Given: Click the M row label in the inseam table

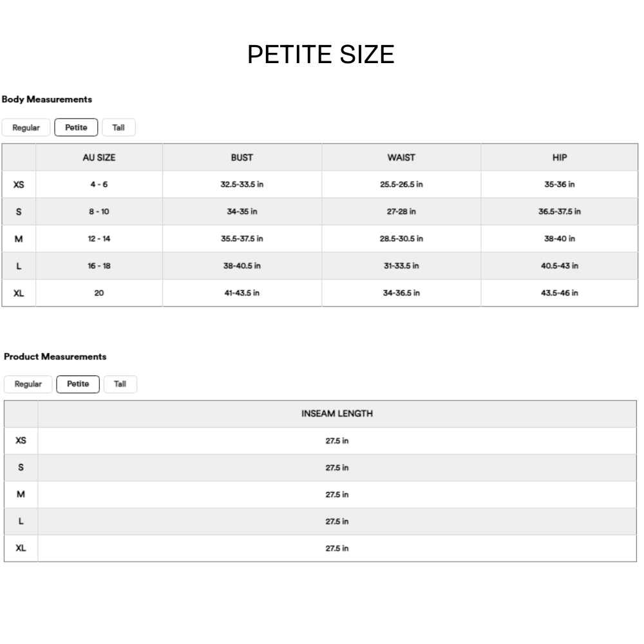Looking at the screenshot, I should click(21, 495).
